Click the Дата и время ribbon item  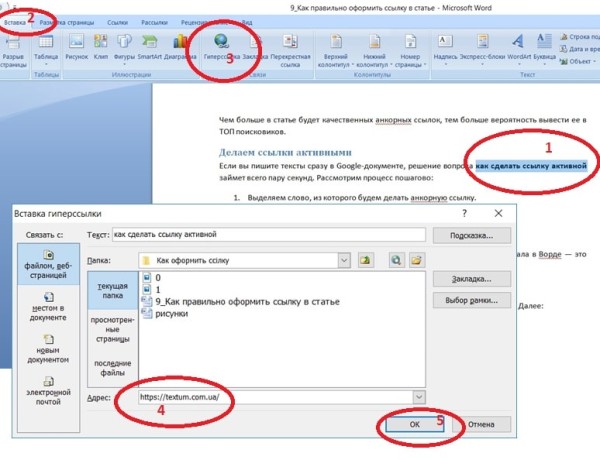pos(579,49)
